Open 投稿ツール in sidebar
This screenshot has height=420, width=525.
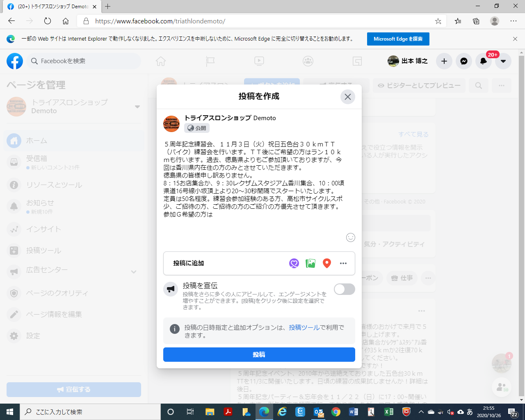click(x=74, y=251)
